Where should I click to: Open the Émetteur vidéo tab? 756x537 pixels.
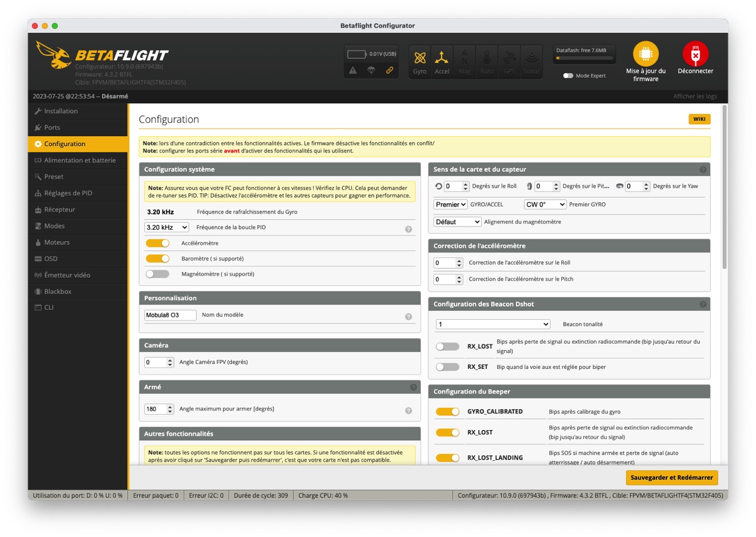pos(77,274)
